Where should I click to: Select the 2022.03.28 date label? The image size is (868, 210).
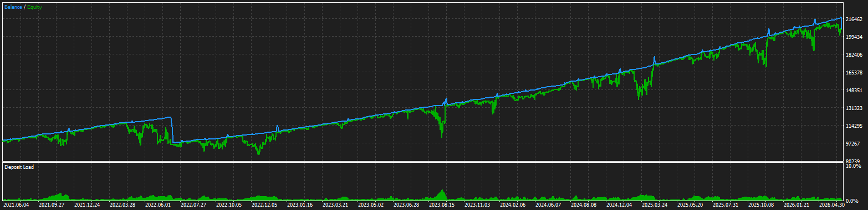coord(123,204)
